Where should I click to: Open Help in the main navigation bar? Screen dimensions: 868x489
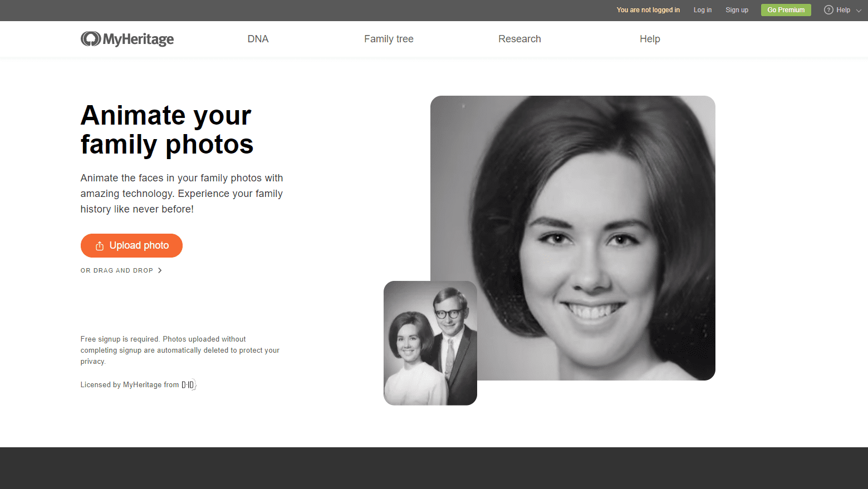[650, 39]
